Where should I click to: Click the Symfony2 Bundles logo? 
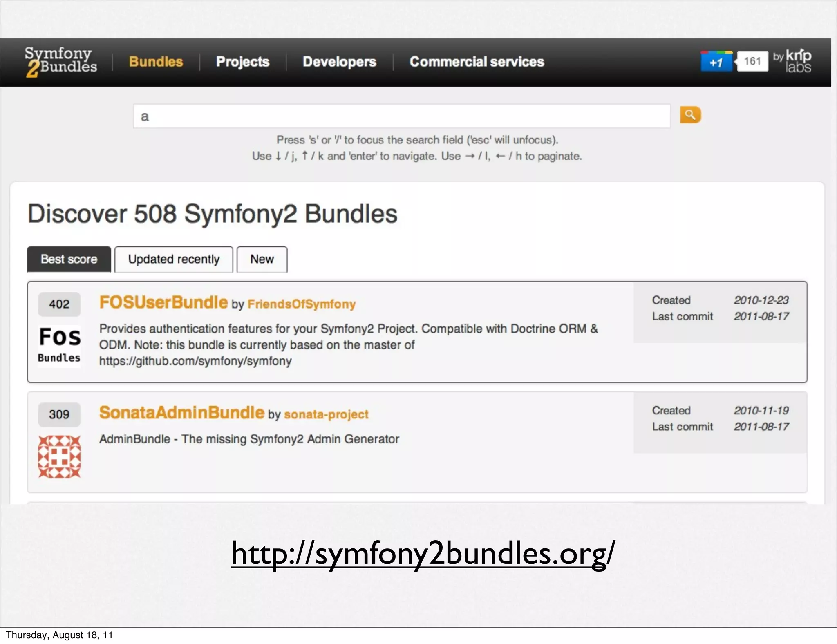point(60,62)
